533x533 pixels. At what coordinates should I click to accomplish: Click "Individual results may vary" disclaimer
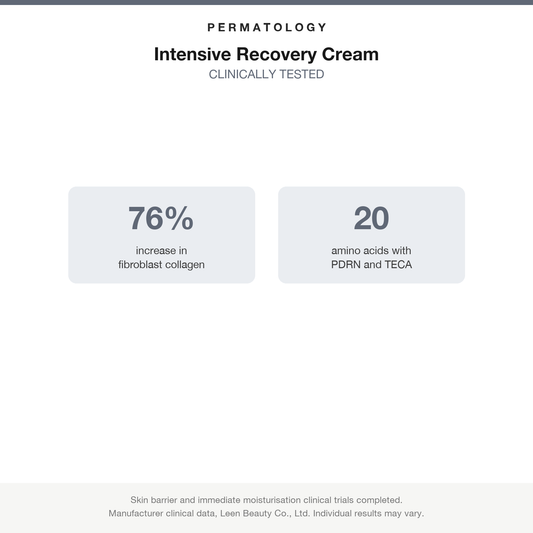pyautogui.click(x=368, y=513)
